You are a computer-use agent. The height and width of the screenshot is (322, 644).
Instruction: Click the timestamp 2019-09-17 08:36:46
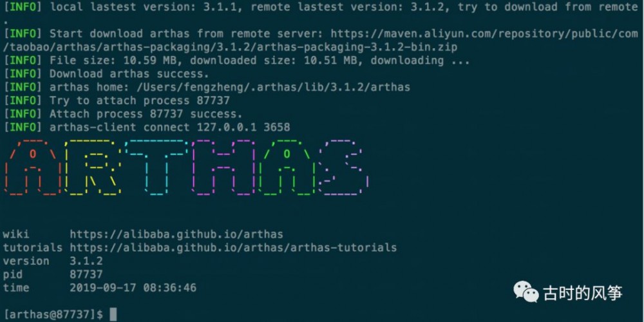point(133,287)
